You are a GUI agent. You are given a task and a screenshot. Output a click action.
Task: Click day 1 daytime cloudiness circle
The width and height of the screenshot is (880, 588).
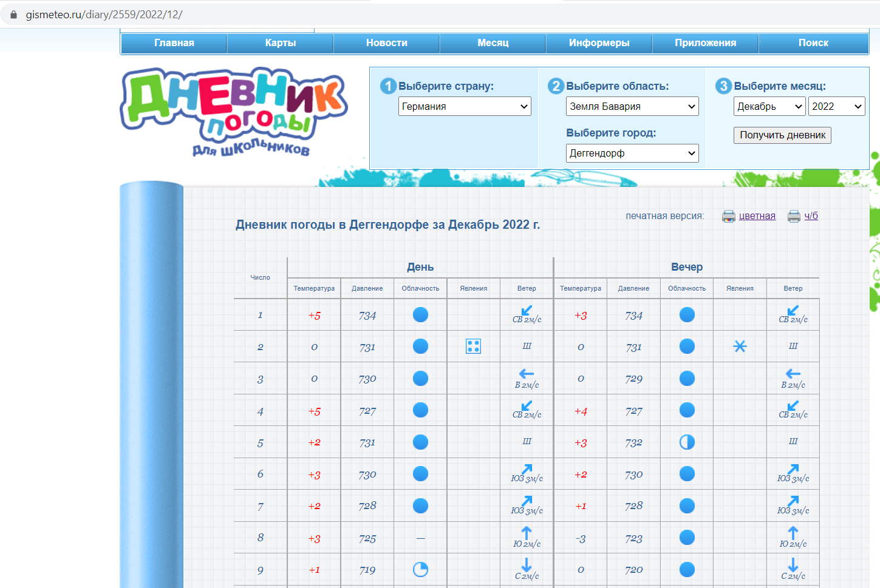coord(420,314)
